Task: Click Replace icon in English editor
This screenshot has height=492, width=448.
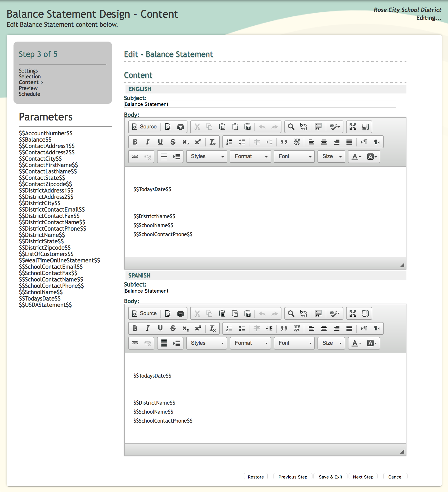Action: click(x=304, y=127)
